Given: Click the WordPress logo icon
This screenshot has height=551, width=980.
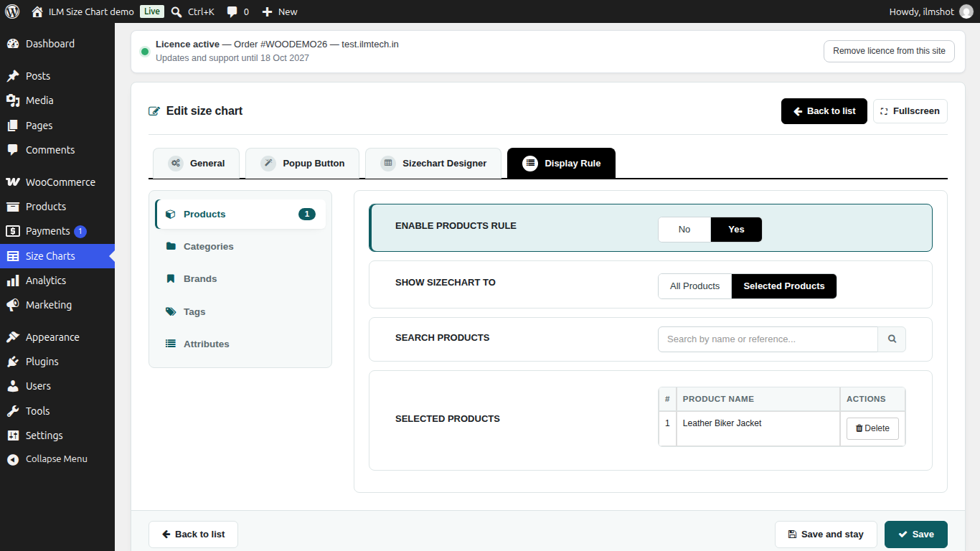Looking at the screenshot, I should [x=12, y=11].
